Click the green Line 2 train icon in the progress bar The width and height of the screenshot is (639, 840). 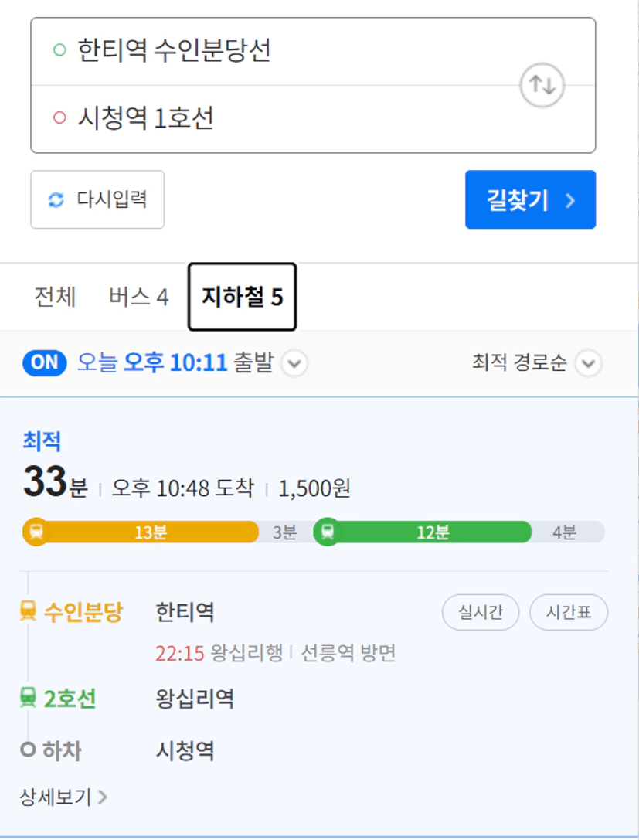tap(328, 532)
